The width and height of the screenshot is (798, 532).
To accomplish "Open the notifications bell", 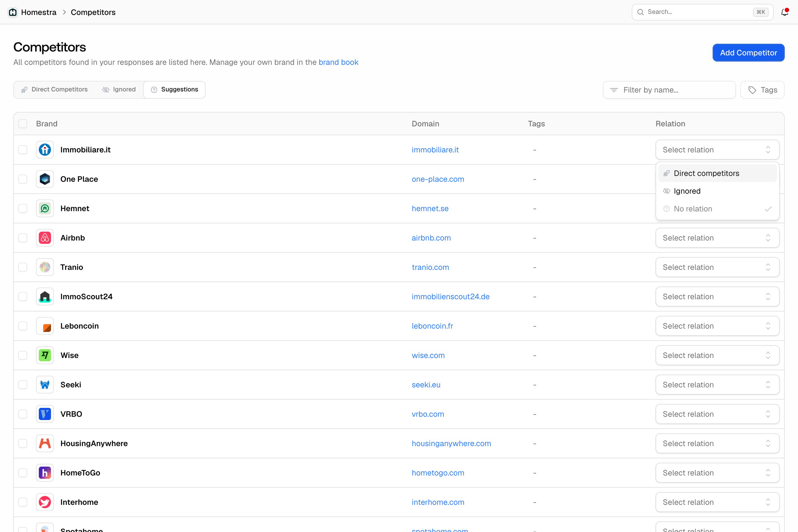I will point(784,12).
